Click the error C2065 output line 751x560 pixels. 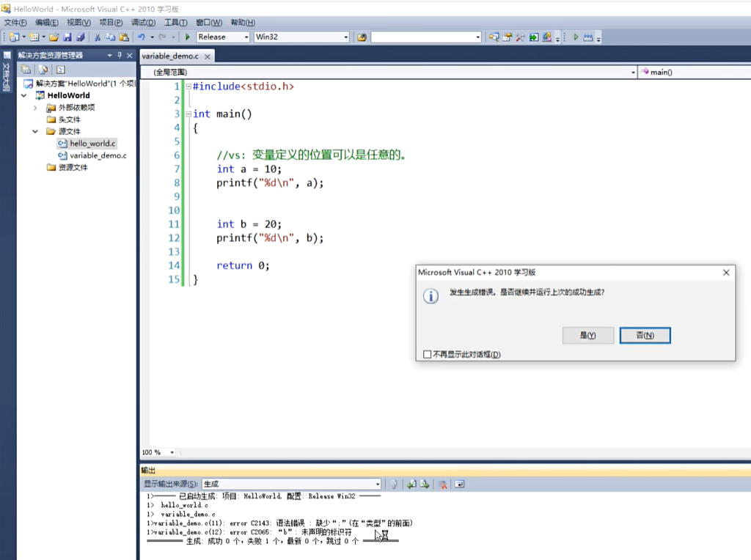pyautogui.click(x=249, y=532)
